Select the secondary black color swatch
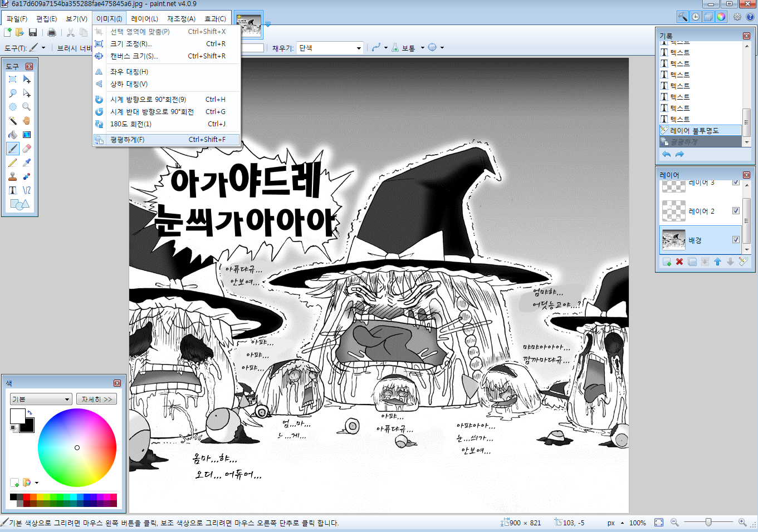 [x=28, y=426]
